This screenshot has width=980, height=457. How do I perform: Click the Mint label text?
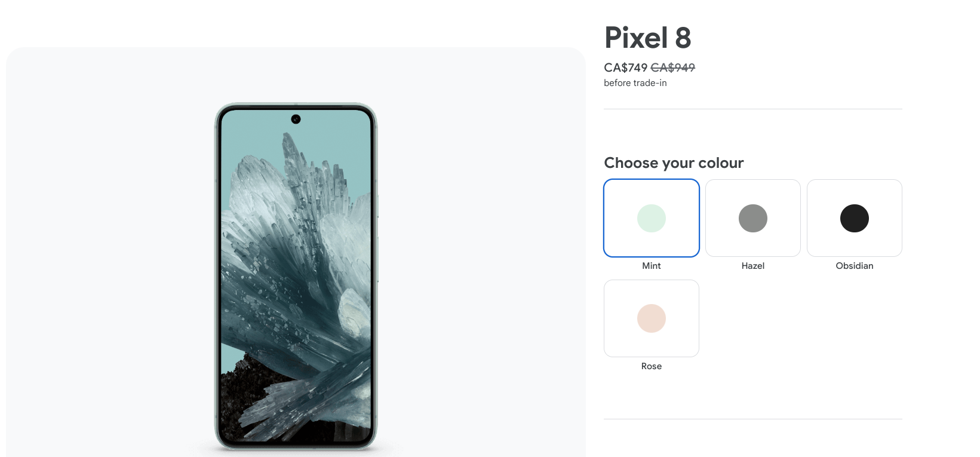[652, 266]
